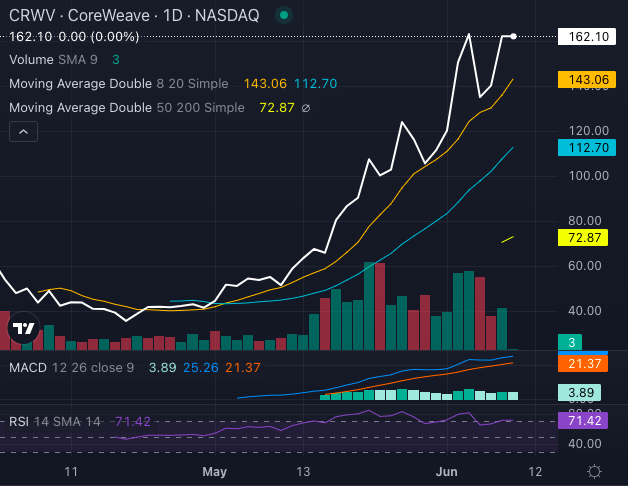Image resolution: width=628 pixels, height=486 pixels.
Task: Click the green market status dot
Action: (284, 15)
